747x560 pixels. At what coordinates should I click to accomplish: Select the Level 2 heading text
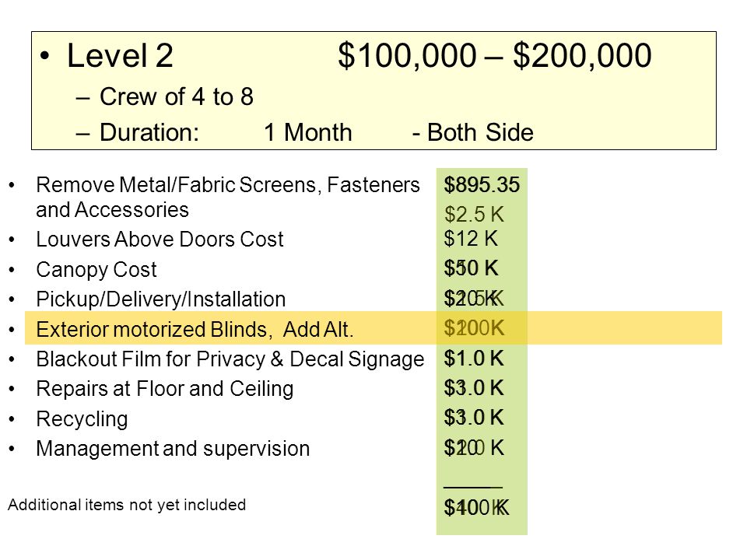[120, 56]
